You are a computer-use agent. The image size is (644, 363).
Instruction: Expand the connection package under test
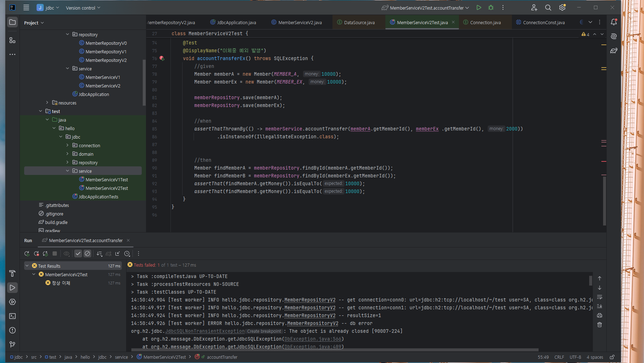click(x=67, y=145)
